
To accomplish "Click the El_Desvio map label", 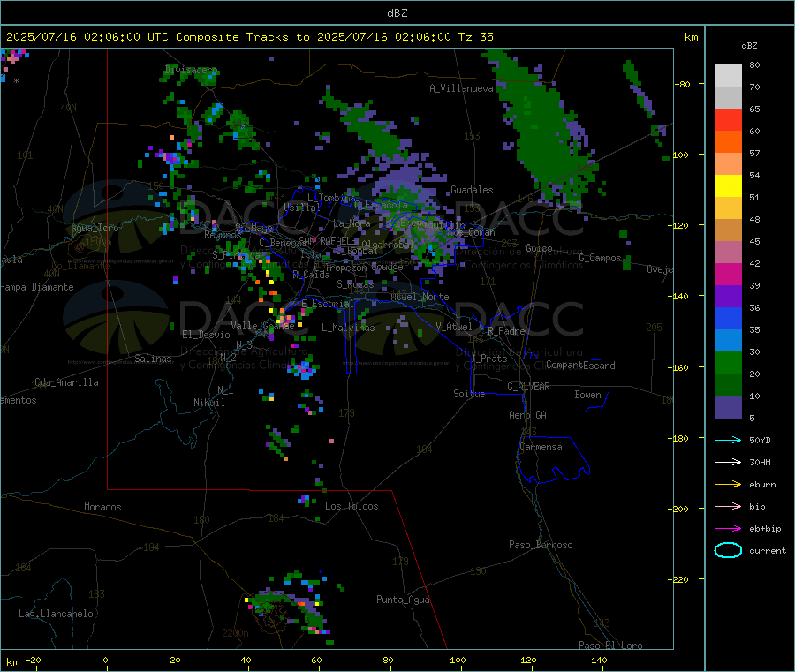I will click(207, 335).
